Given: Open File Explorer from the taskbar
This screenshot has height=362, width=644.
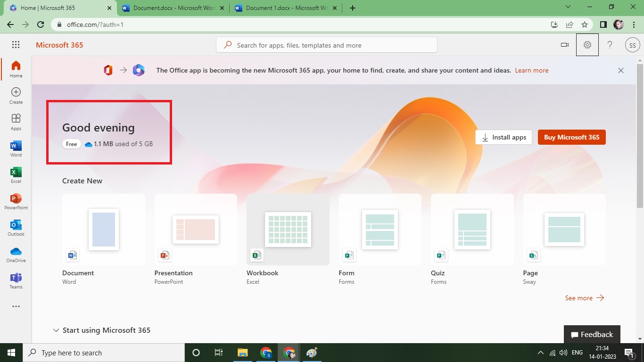Looking at the screenshot, I should (243, 353).
